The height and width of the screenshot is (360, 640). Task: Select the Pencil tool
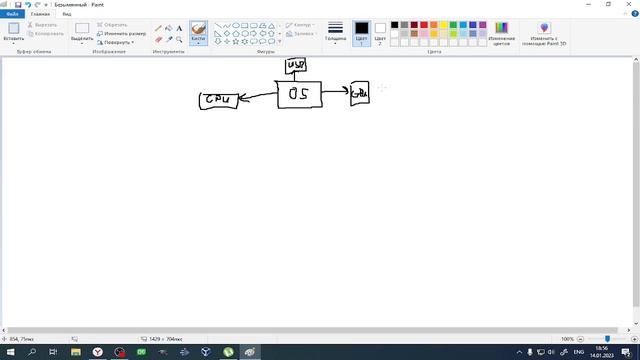tap(158, 29)
